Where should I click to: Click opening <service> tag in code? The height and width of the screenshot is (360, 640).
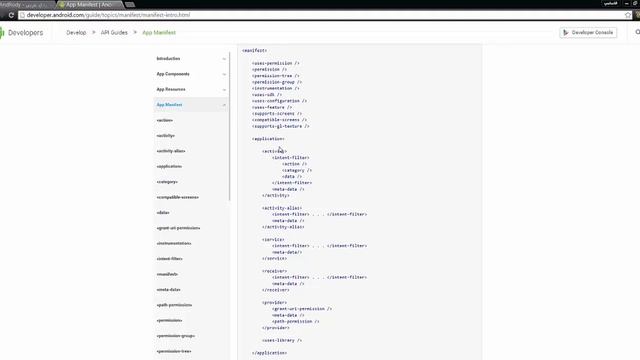click(x=273, y=240)
